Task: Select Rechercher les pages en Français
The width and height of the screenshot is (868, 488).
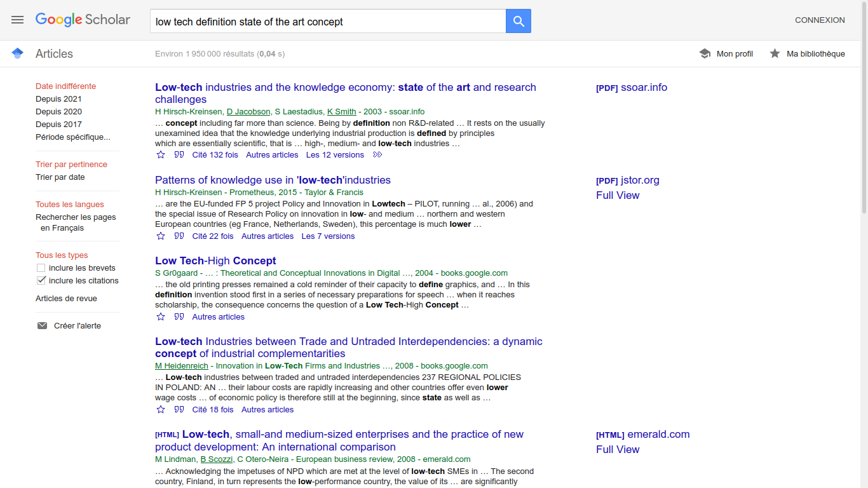Action: tap(76, 222)
